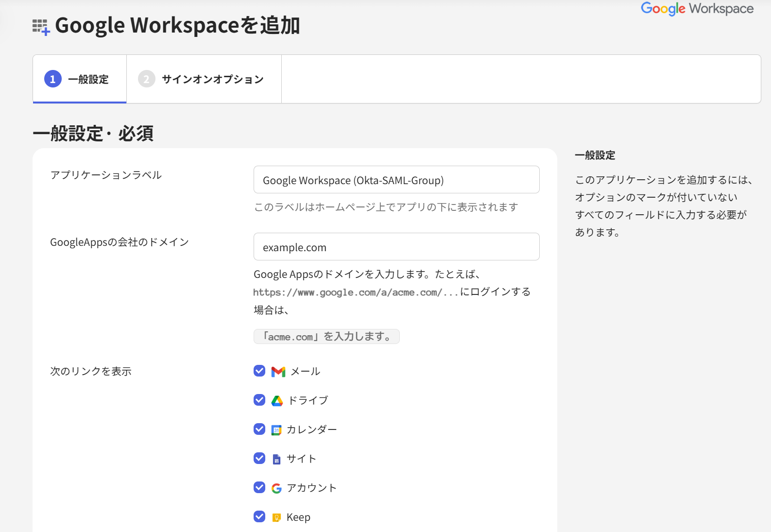
Task: Uncheck the メール checkbox
Action: (x=259, y=371)
